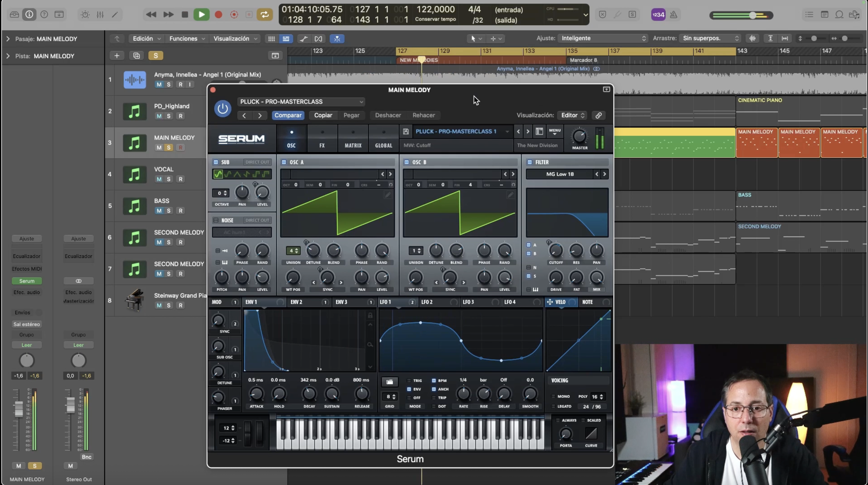Toggle the metronome icon
Viewport: 868px width, 485px height.
(x=673, y=14)
